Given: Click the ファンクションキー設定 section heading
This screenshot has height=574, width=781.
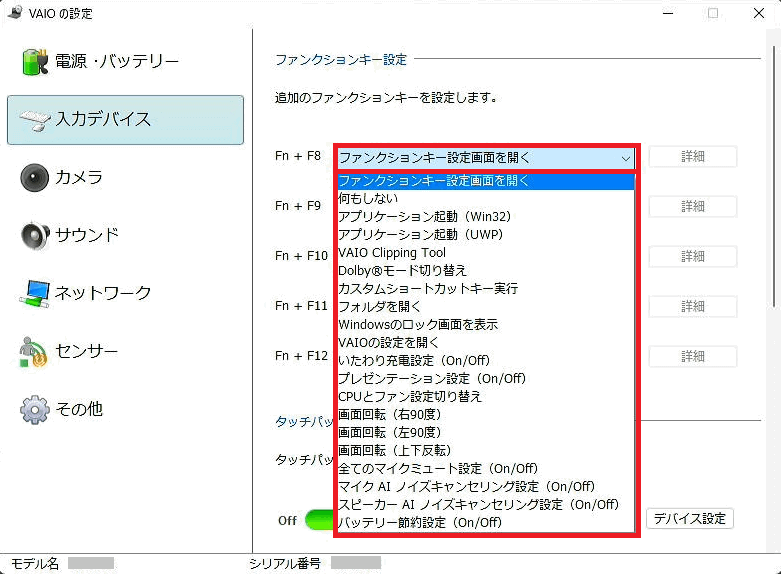Looking at the screenshot, I should click(341, 60).
